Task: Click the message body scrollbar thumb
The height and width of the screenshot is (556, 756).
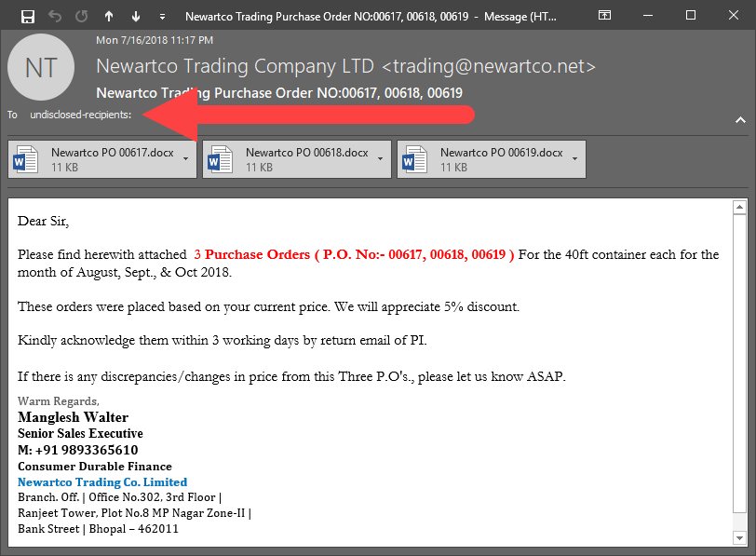Action: click(x=739, y=363)
